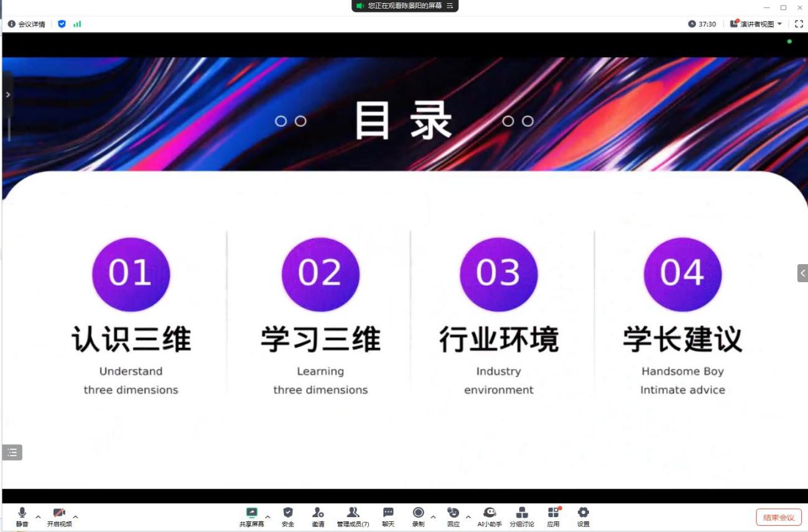Expand video options arrow beside 开启视频

[75, 516]
